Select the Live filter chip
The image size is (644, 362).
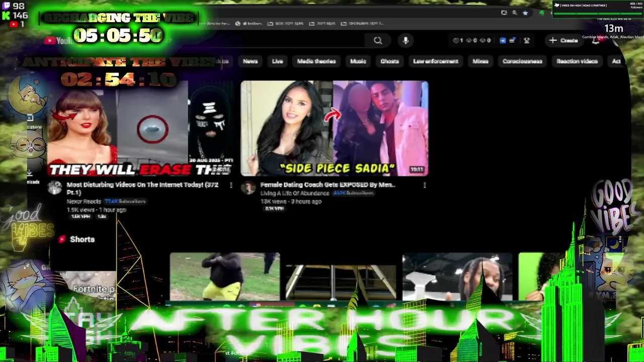tap(277, 61)
